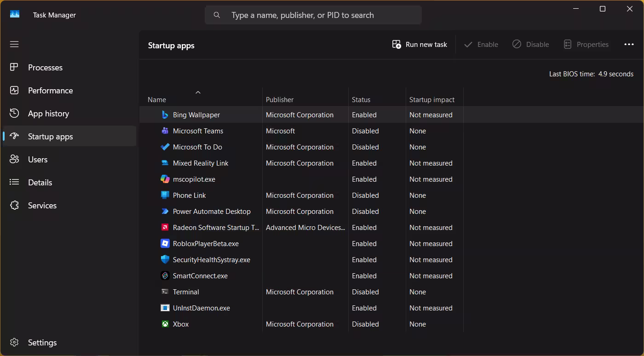Viewport: 644px width, 356px height.
Task: Click the Terminal app icon
Action: point(165,292)
